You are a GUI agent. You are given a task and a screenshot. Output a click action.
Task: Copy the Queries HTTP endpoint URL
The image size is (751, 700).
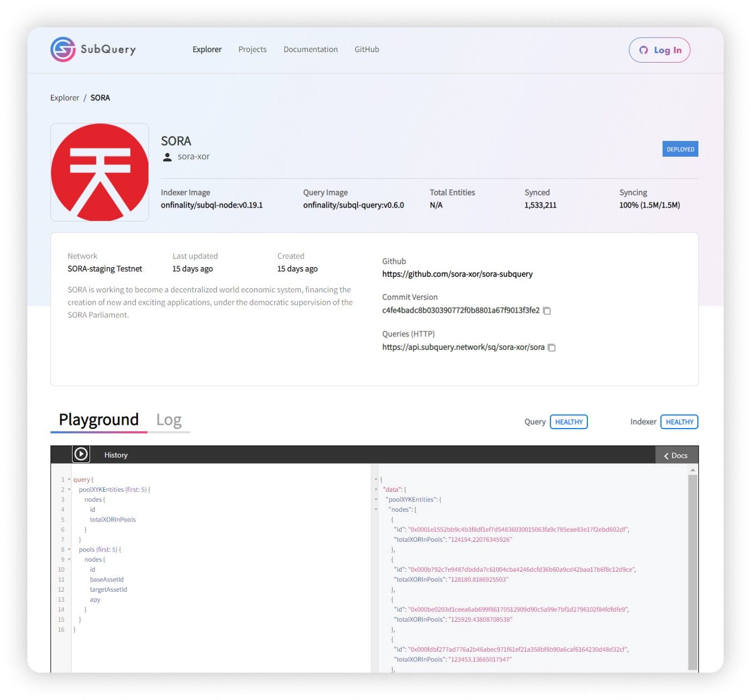click(551, 348)
